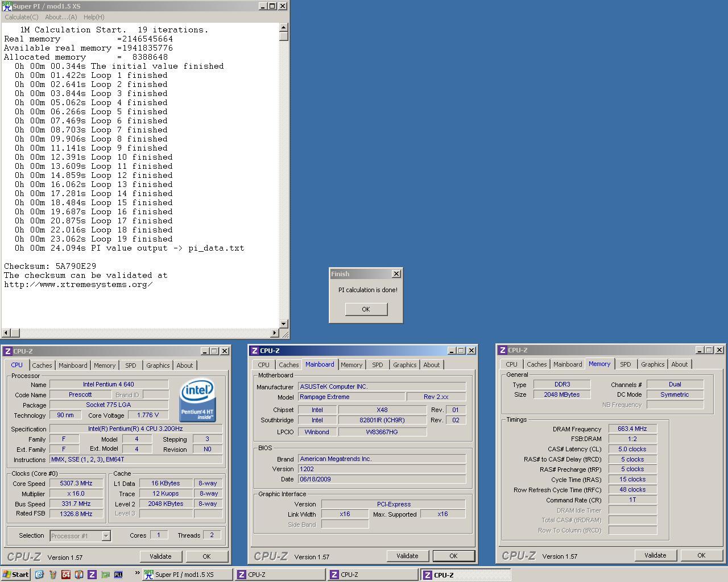
Task: Open Mainboard tab in left CPU-Z window
Action: click(73, 365)
